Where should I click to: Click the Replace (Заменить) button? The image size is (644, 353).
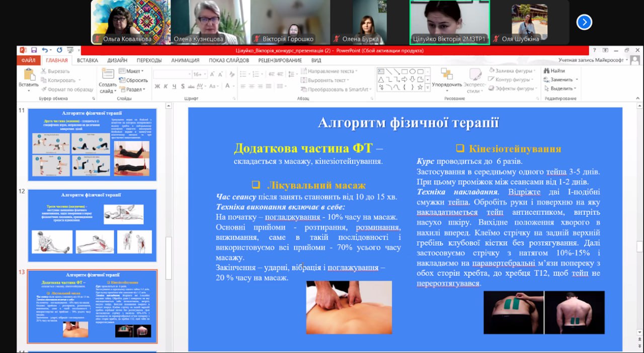(560, 80)
